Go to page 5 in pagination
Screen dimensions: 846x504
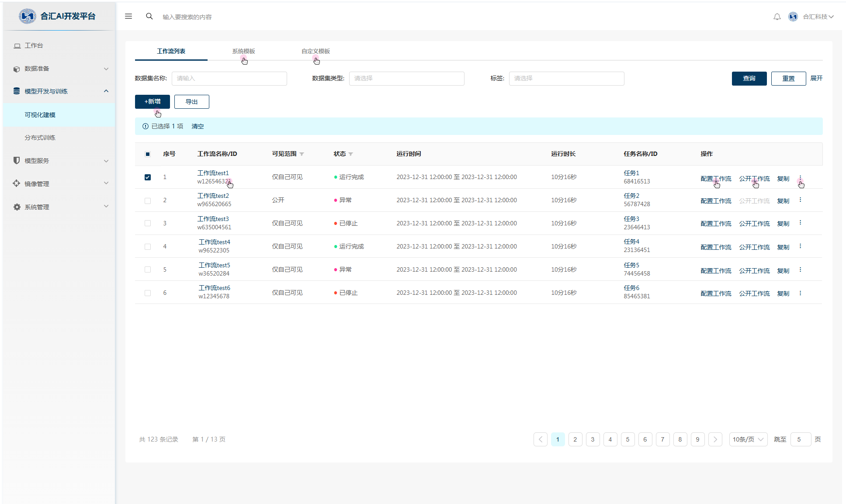click(628, 439)
